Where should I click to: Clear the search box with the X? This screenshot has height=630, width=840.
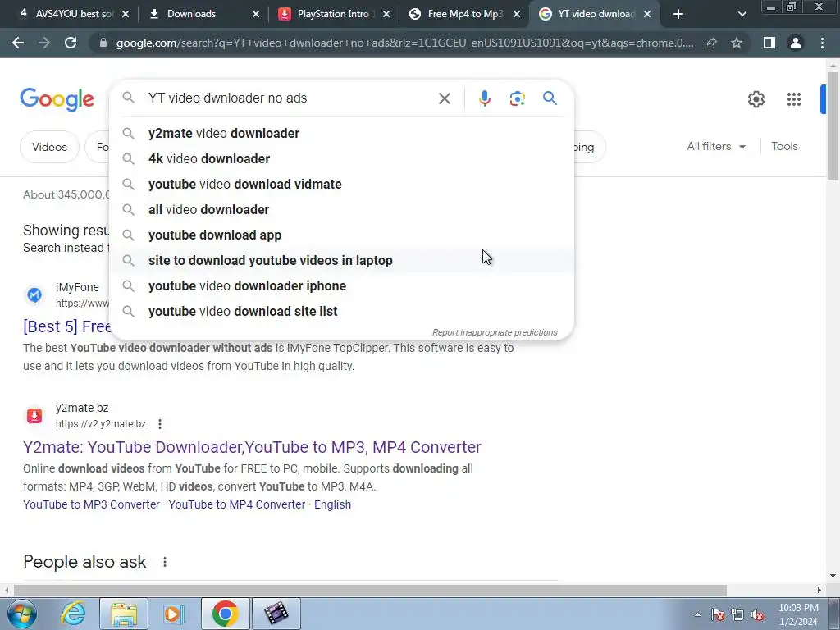coord(444,98)
